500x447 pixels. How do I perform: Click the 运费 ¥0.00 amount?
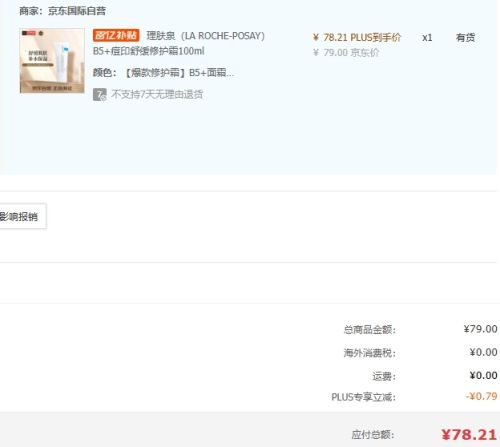pyautogui.click(x=483, y=376)
